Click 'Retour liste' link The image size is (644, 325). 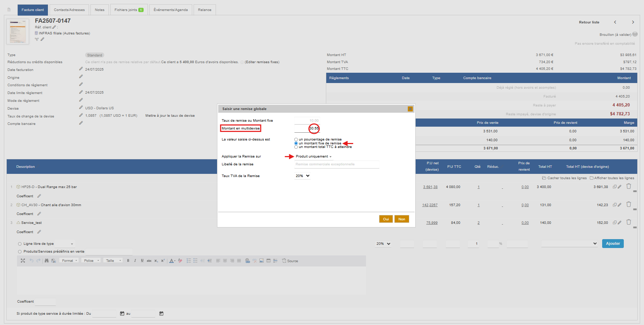point(589,22)
